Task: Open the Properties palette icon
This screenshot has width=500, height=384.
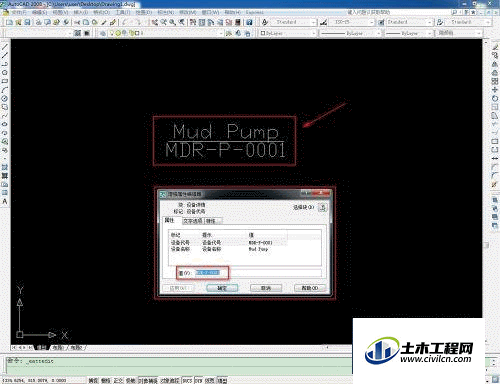Action: (193, 22)
